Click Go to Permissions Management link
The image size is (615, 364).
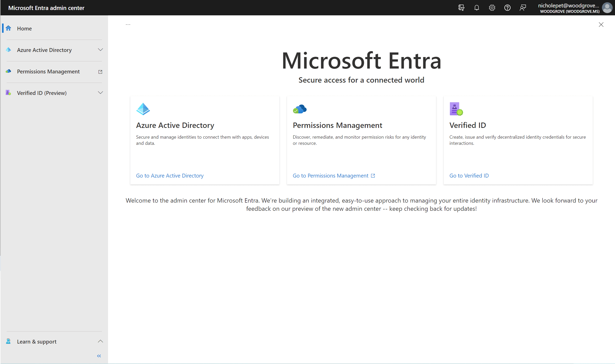click(x=331, y=175)
